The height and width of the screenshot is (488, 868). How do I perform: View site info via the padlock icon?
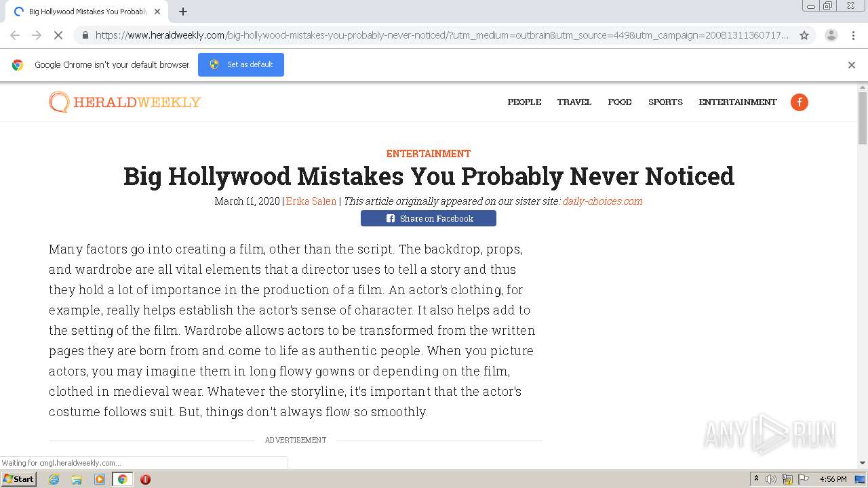[85, 35]
